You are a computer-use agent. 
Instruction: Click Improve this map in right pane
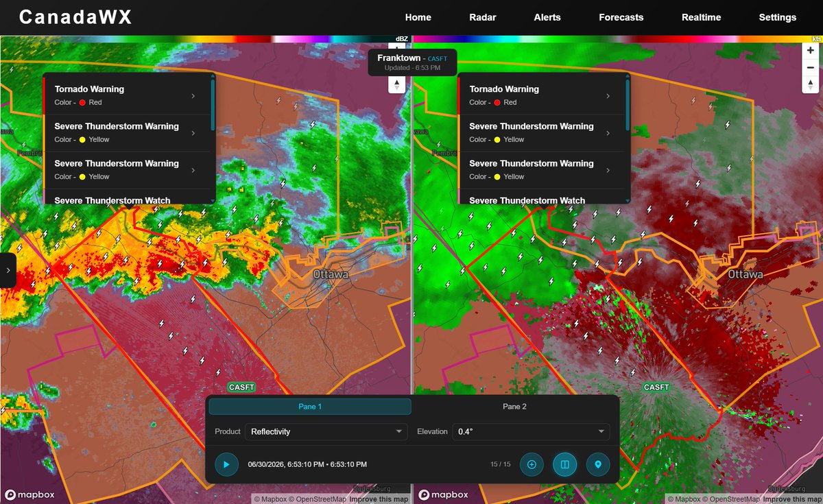[792, 499]
